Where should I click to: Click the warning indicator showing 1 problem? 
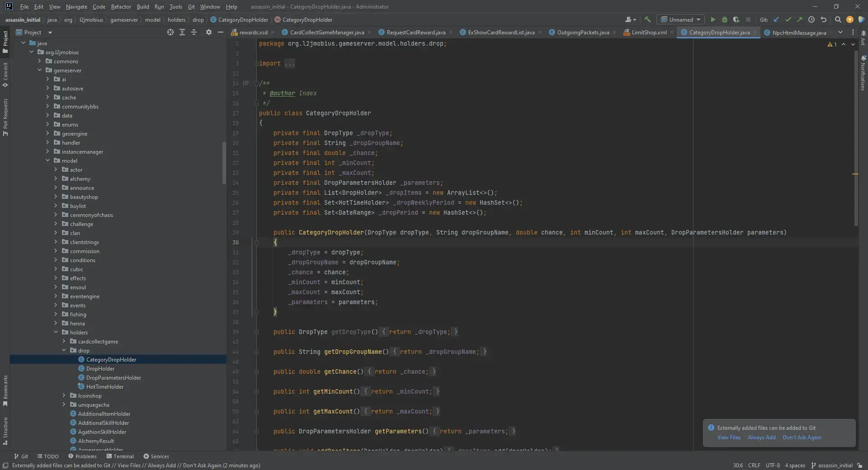(x=832, y=44)
